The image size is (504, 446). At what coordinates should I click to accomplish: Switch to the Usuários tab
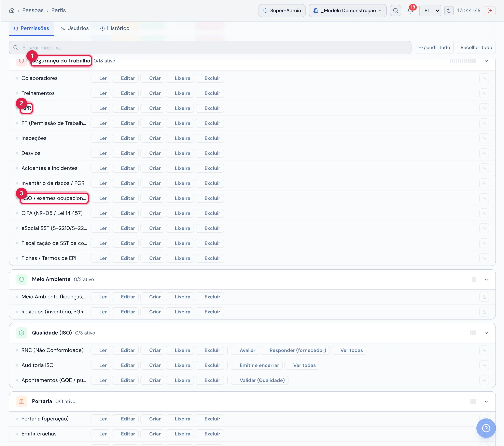[74, 28]
